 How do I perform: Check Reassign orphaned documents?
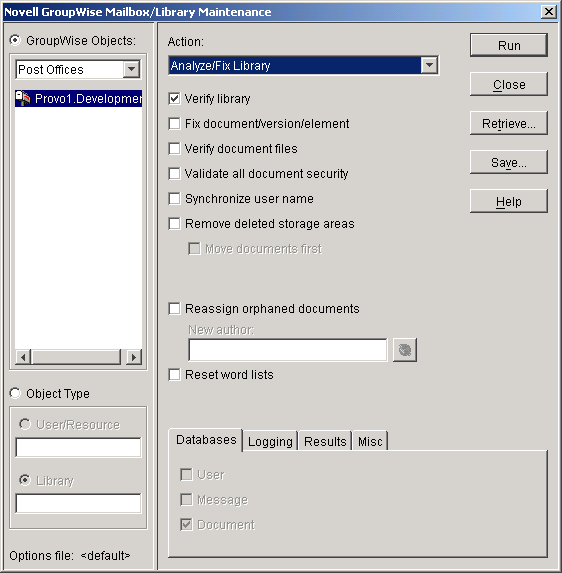pos(174,308)
